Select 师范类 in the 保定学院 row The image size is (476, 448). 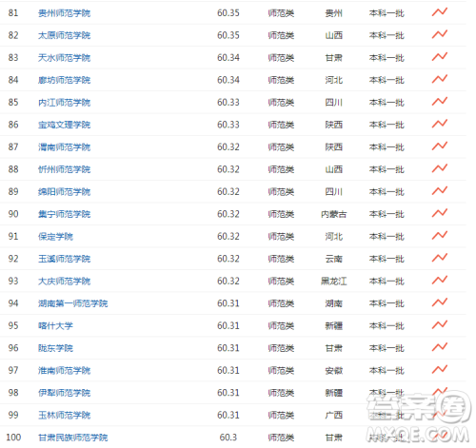point(281,237)
